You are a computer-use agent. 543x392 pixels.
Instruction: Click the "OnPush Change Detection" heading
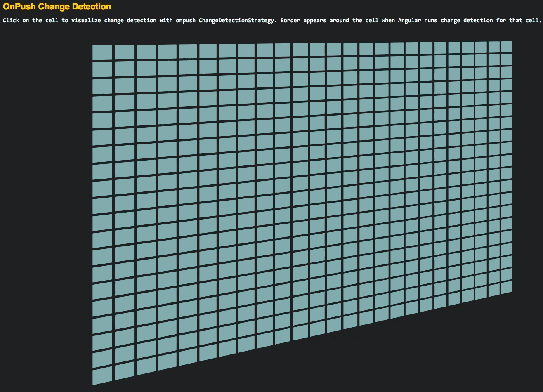click(x=57, y=7)
